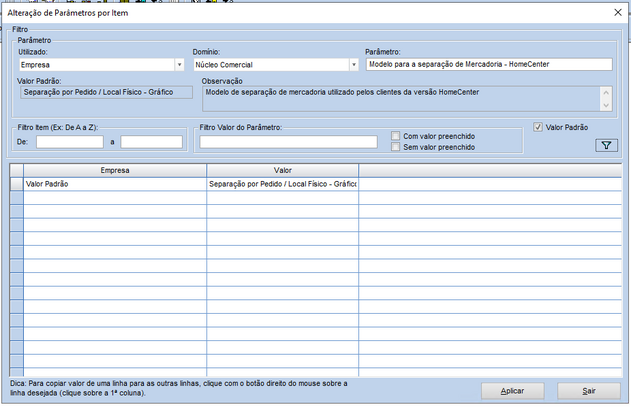Close the Alteração de Parâmetros dialog
The width and height of the screenshot is (631, 407).
point(615,13)
